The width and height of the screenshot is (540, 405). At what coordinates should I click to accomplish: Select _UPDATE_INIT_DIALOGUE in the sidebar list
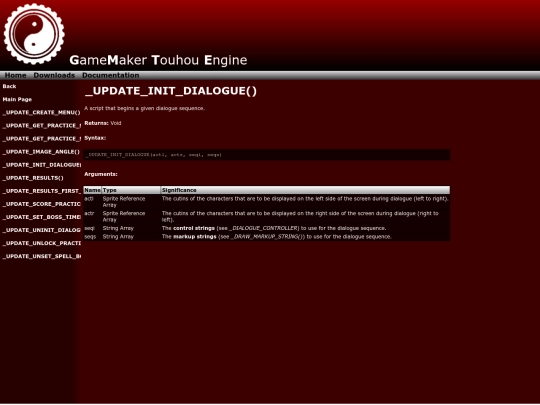pyautogui.click(x=42, y=165)
